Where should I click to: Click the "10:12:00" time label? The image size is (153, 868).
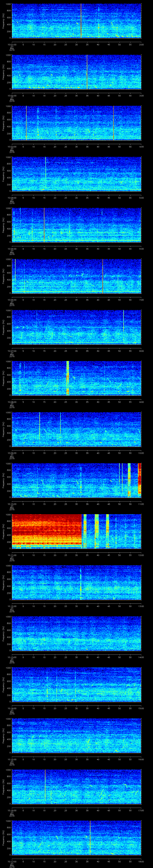[12, 606]
